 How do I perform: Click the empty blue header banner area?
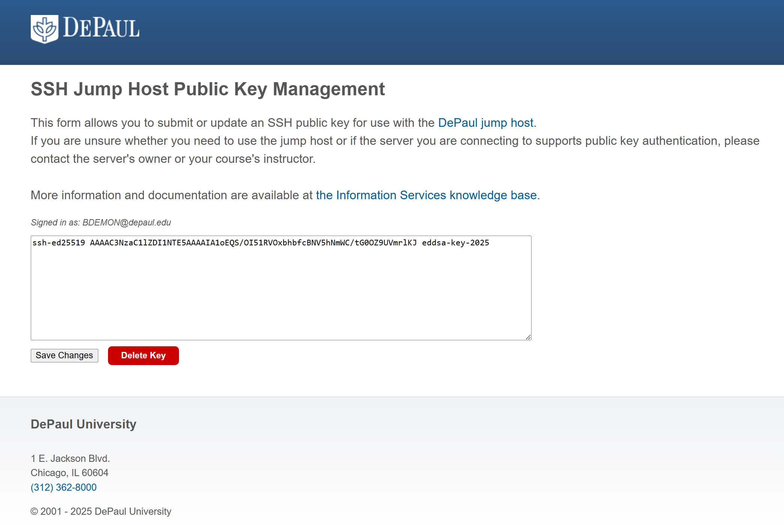point(450,32)
